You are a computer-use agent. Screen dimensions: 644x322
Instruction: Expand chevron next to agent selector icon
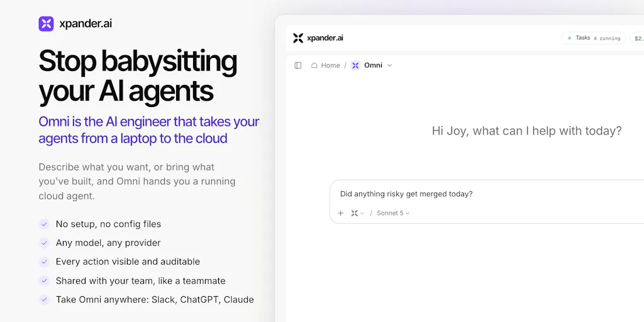click(362, 214)
